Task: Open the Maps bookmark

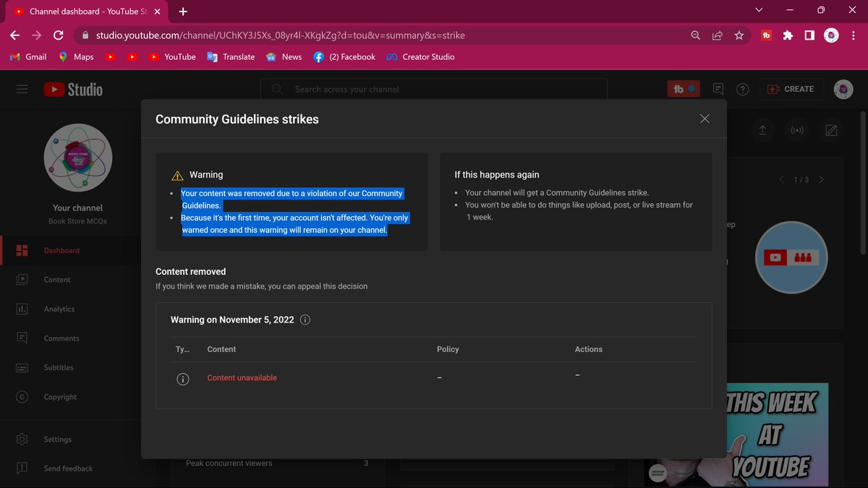Action: 76,56
